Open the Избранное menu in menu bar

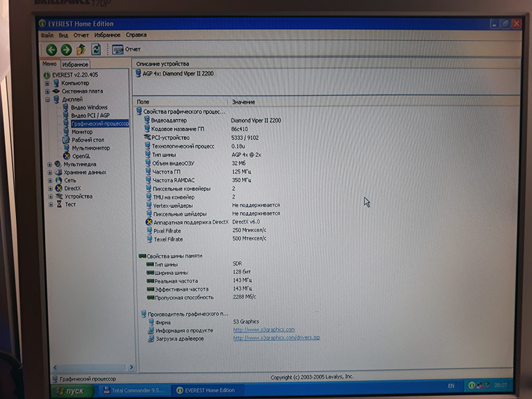click(107, 35)
